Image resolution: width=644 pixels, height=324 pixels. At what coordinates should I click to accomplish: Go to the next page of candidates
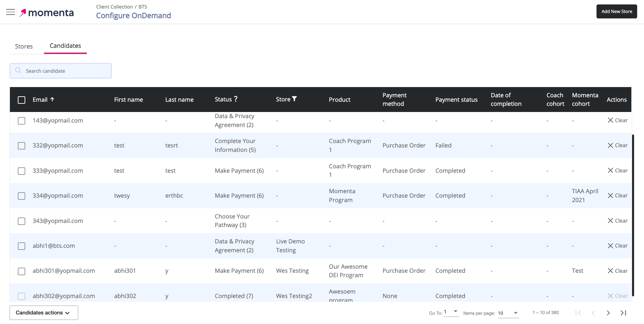pos(608,313)
